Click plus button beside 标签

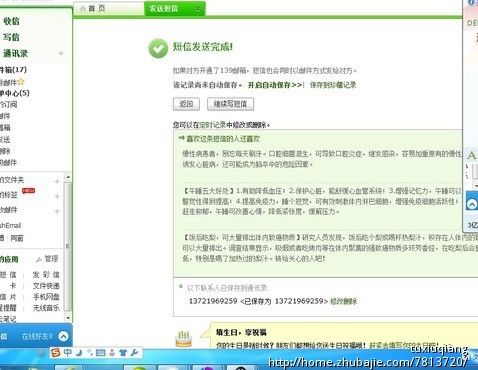point(57,196)
